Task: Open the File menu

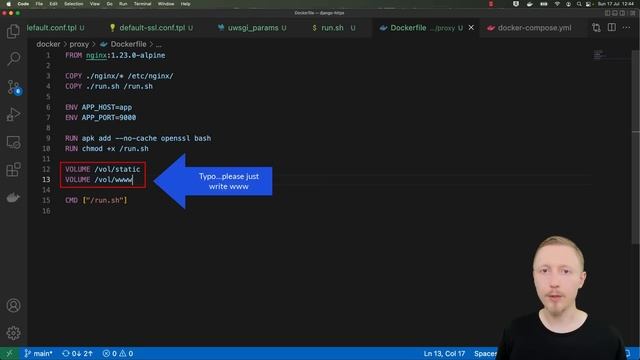Action: point(39,4)
